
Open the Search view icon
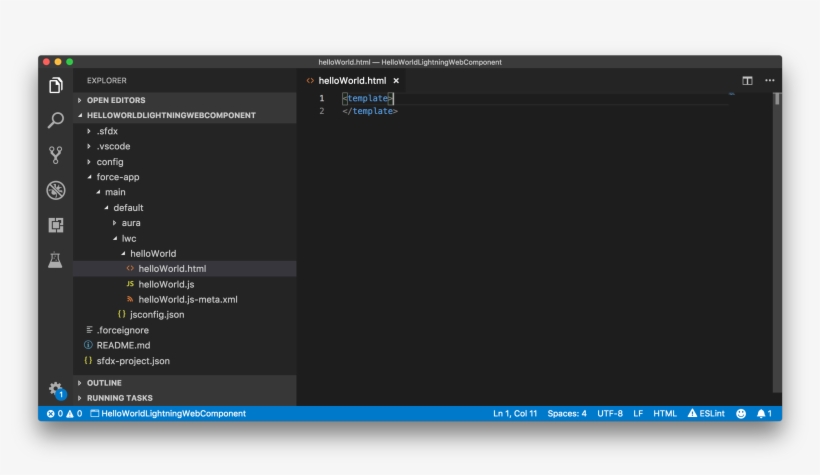[x=55, y=120]
